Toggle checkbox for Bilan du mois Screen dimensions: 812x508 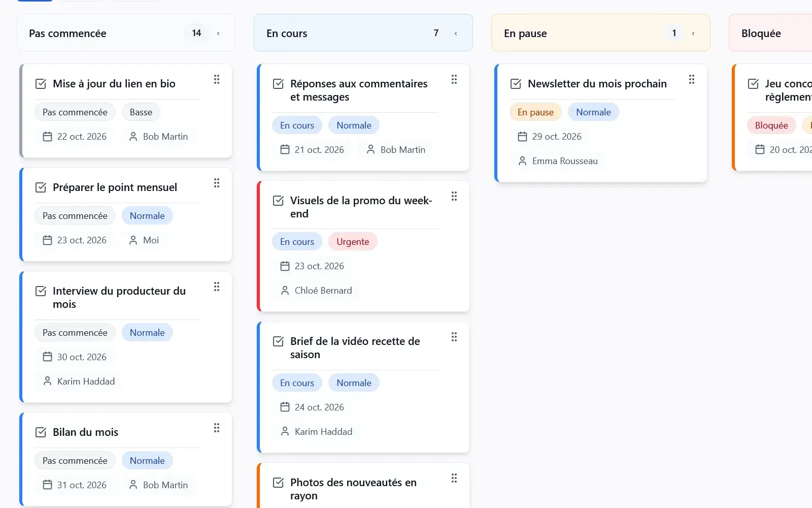(41, 432)
